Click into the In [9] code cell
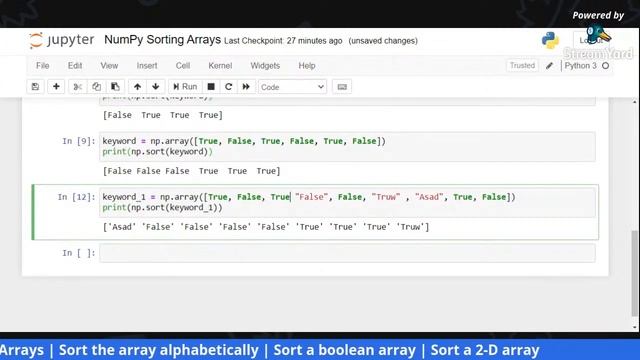The height and width of the screenshot is (360, 640). pyautogui.click(x=347, y=147)
